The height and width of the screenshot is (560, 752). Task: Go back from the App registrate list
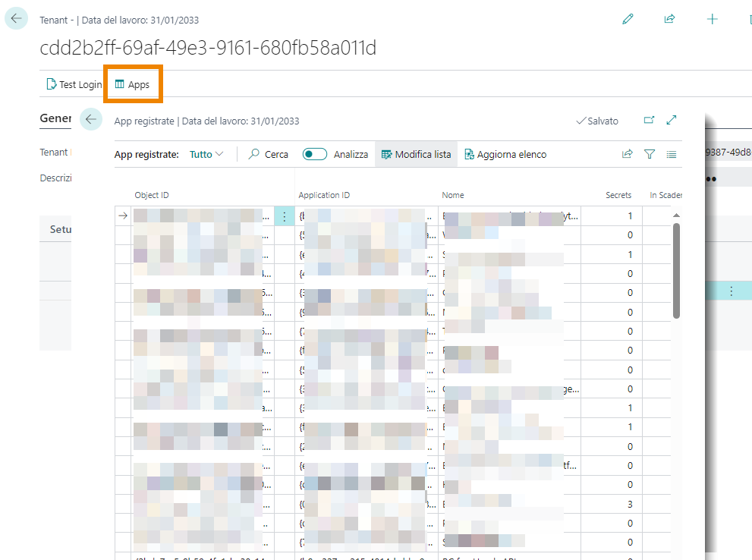pyautogui.click(x=91, y=119)
